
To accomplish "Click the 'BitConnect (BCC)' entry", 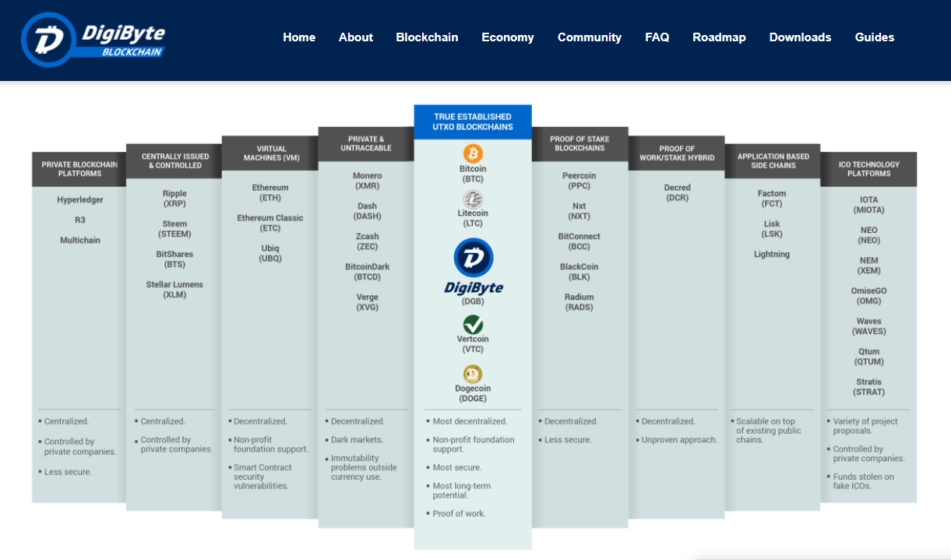I will coord(579,241).
